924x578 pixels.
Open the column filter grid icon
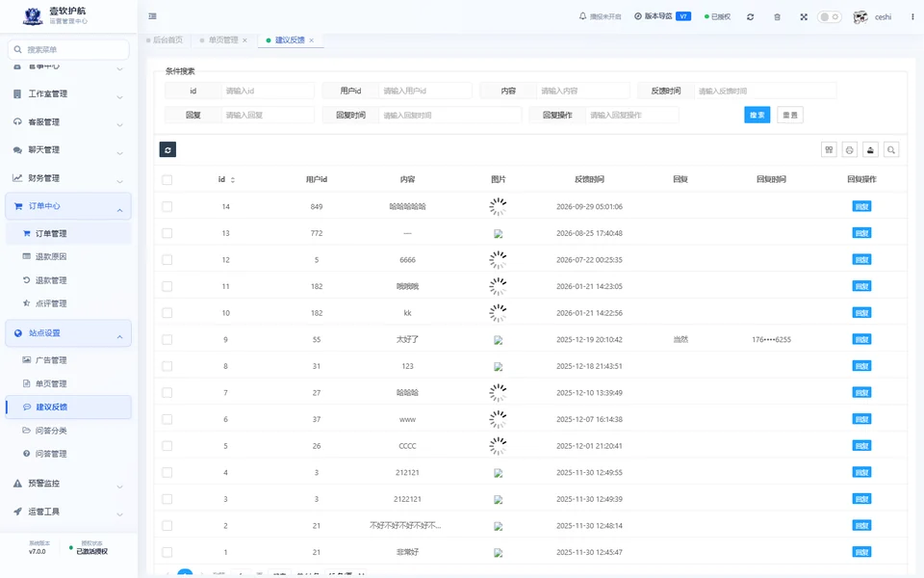(829, 150)
